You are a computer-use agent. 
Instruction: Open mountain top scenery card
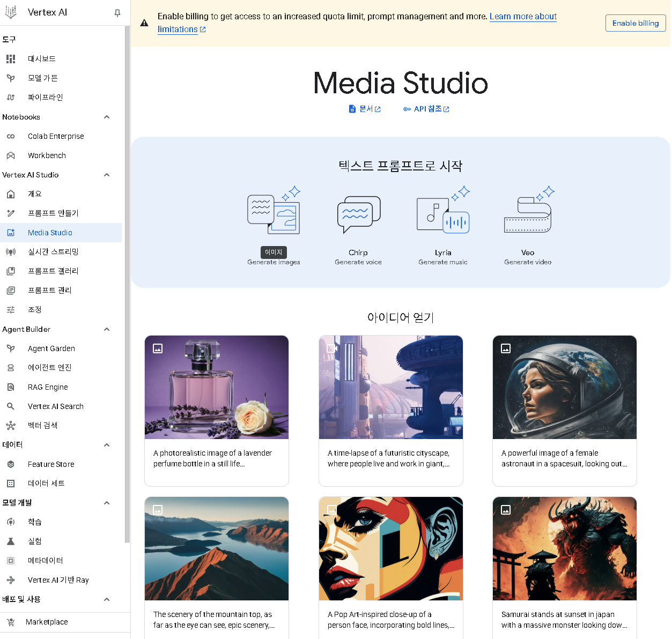pos(217,568)
